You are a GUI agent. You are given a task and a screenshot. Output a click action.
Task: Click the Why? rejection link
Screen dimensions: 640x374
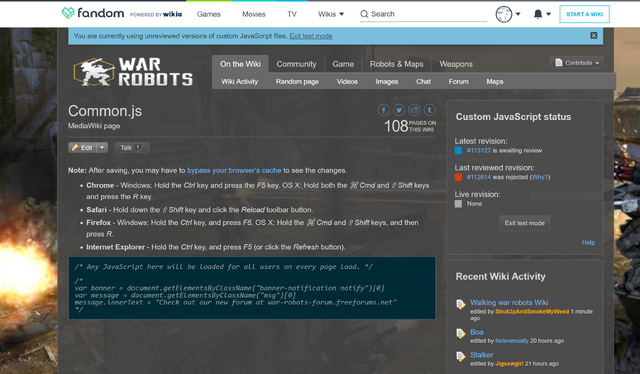[540, 177]
